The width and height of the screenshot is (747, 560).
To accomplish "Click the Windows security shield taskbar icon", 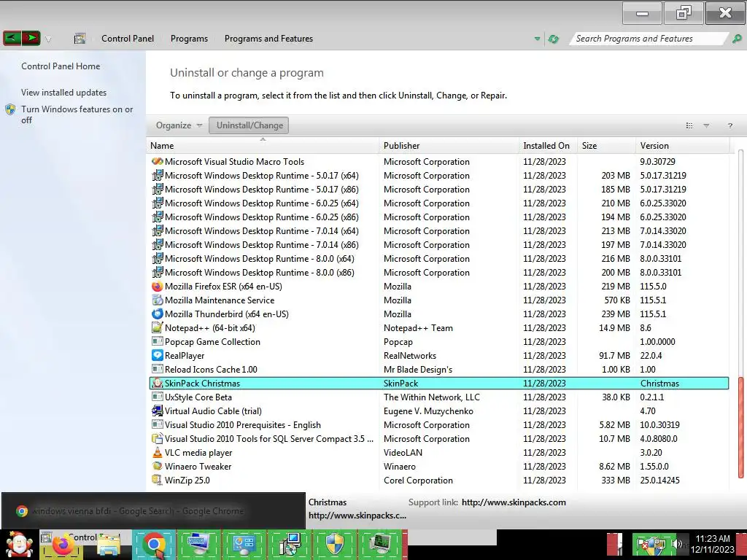I will tap(334, 544).
